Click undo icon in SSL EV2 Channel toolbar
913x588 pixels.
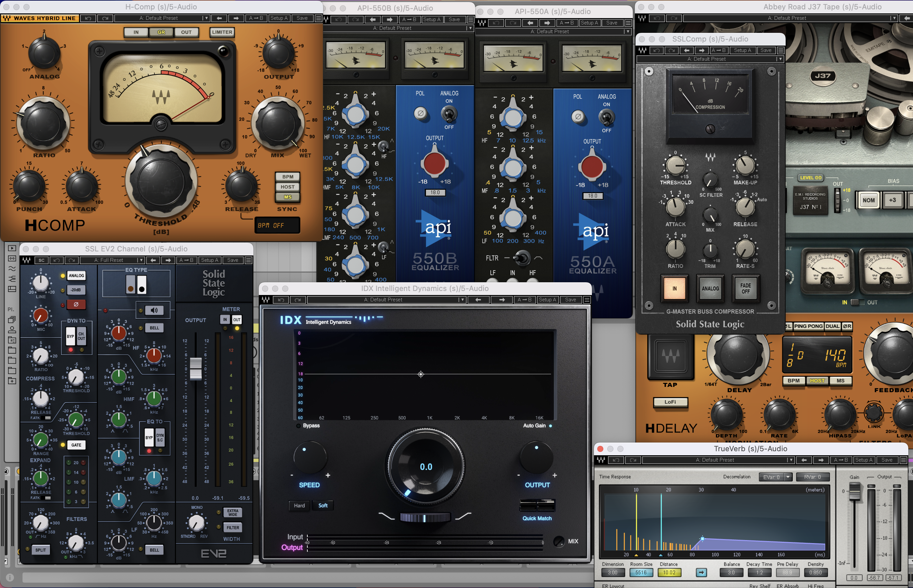pyautogui.click(x=57, y=260)
